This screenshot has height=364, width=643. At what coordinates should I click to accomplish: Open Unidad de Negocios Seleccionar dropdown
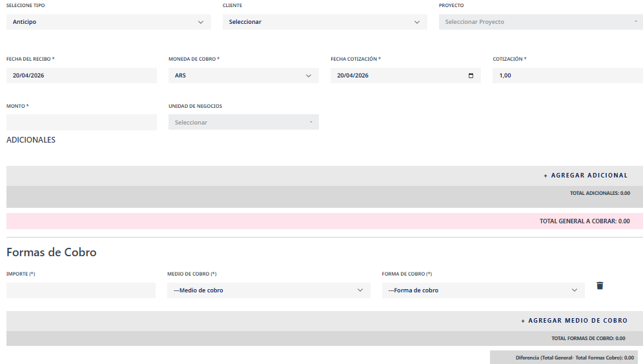(x=243, y=122)
